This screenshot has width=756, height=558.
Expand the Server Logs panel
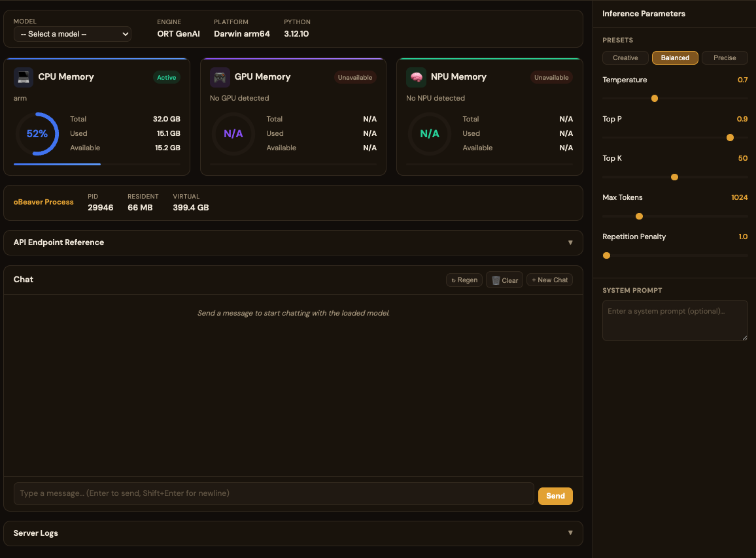point(293,533)
